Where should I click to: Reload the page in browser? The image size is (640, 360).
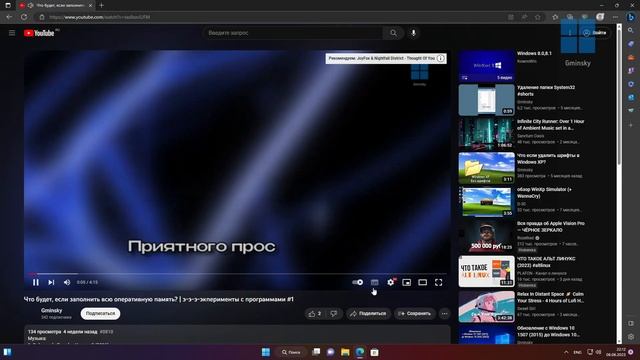pos(24,17)
